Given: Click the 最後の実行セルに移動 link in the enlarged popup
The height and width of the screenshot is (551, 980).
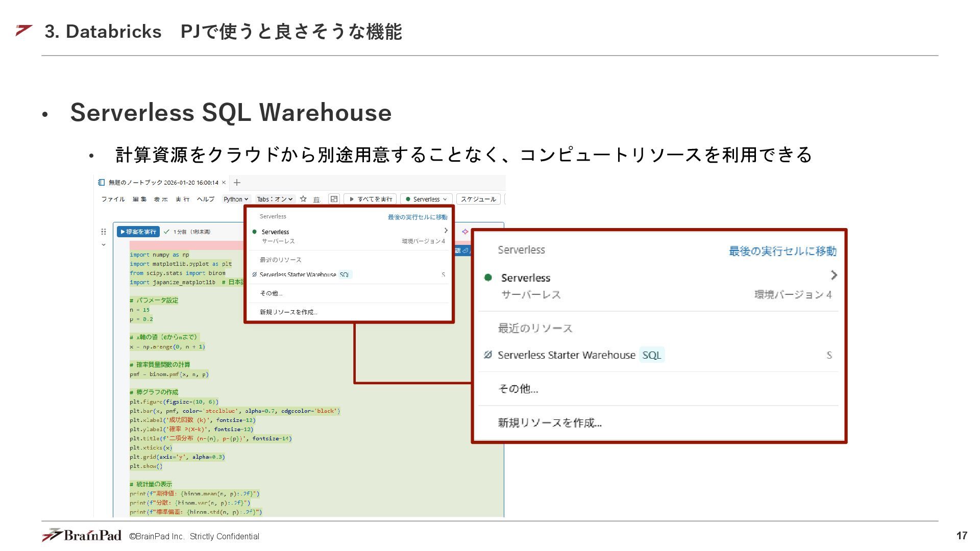Looking at the screenshot, I should (x=782, y=251).
